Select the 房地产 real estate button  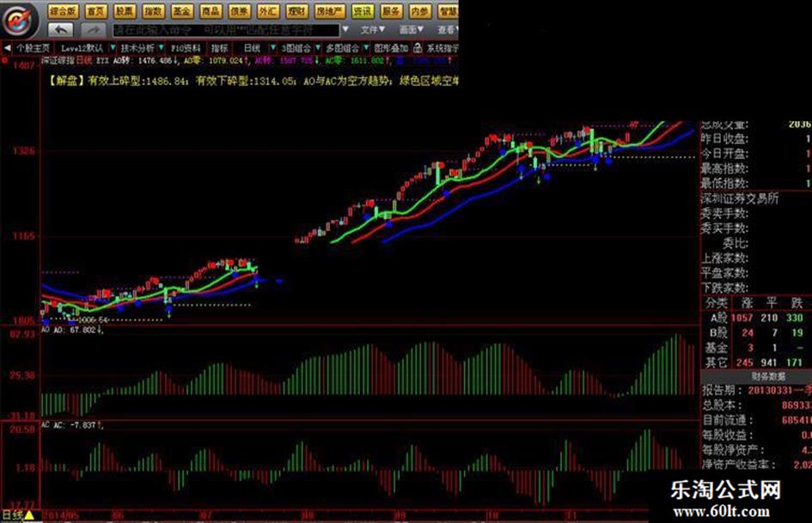pos(329,11)
